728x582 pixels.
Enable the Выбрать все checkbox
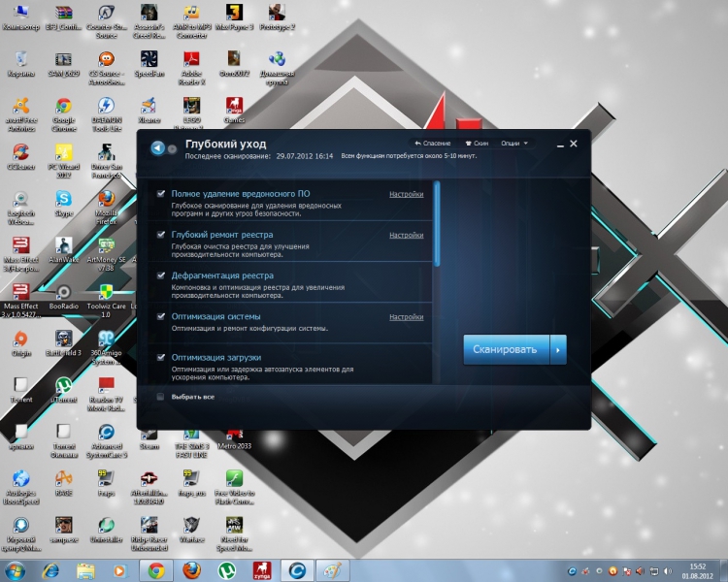[161, 397]
